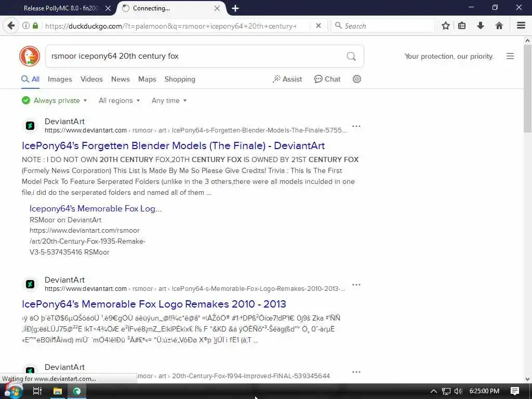
Task: Go back using the browser back arrow
Action: 11,26
